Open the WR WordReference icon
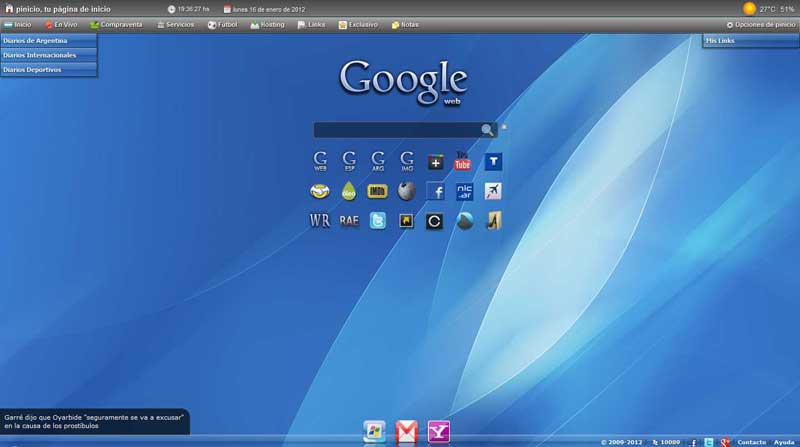800x447 pixels. [x=320, y=221]
